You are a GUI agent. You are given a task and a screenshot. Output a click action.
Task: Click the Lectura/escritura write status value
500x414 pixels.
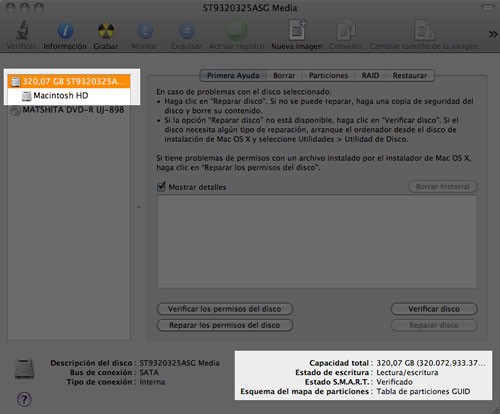pyautogui.click(x=407, y=372)
